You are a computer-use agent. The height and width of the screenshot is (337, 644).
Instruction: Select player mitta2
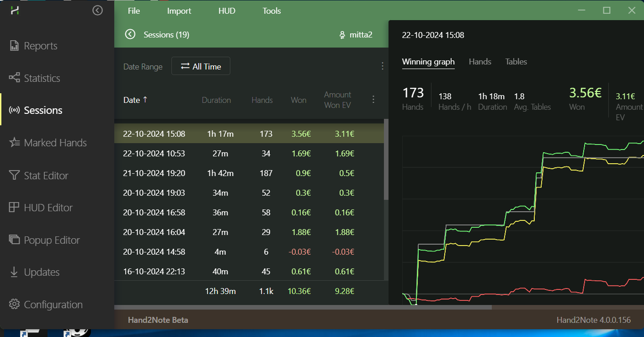point(356,35)
